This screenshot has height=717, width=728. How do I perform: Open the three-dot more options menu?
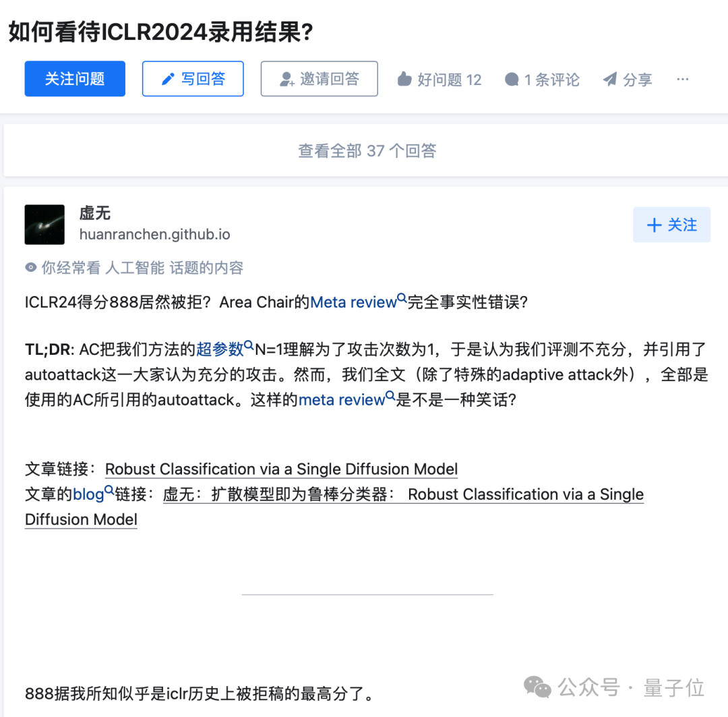[682, 79]
